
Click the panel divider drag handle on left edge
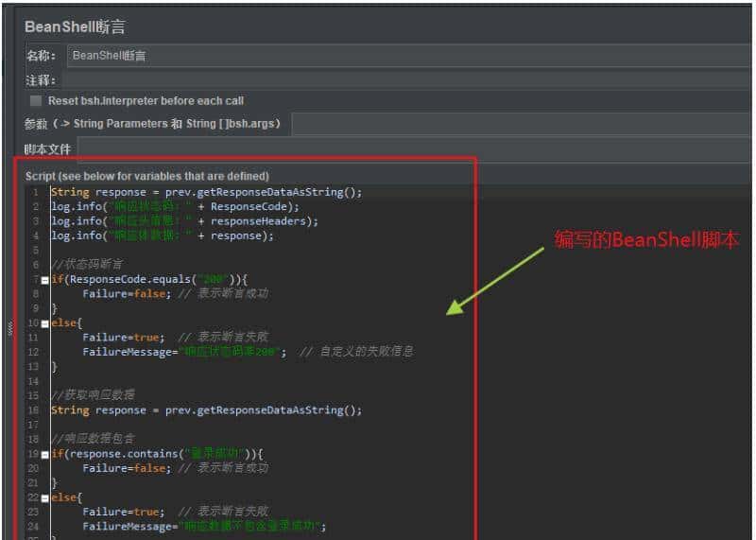tap(10, 328)
